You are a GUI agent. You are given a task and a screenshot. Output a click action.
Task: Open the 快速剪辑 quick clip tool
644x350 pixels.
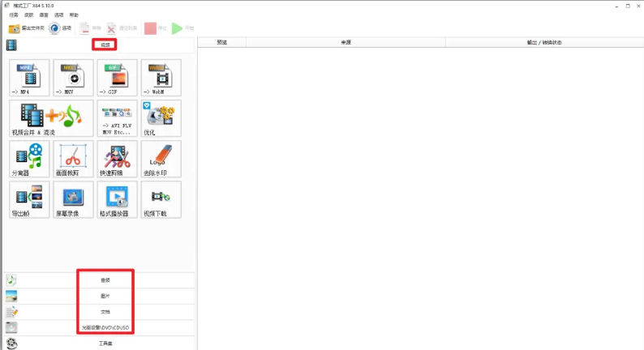click(x=117, y=159)
